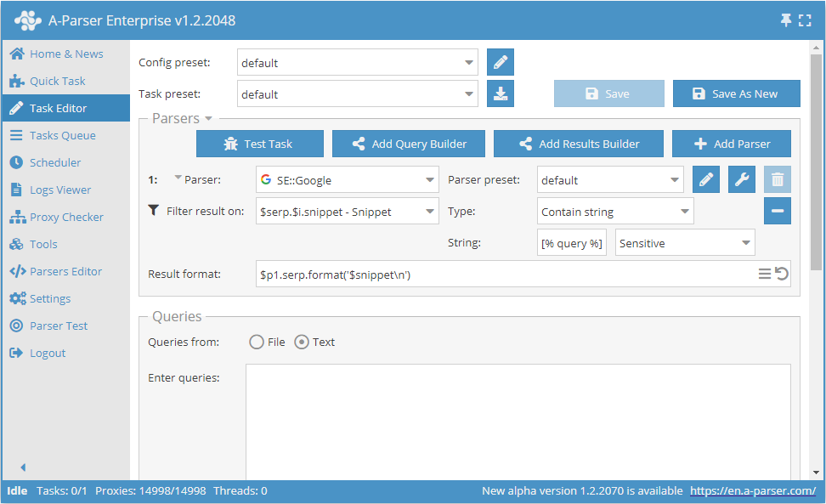Image resolution: width=826 pixels, height=504 pixels.
Task: Click the wrench icon for parser options
Action: [742, 180]
